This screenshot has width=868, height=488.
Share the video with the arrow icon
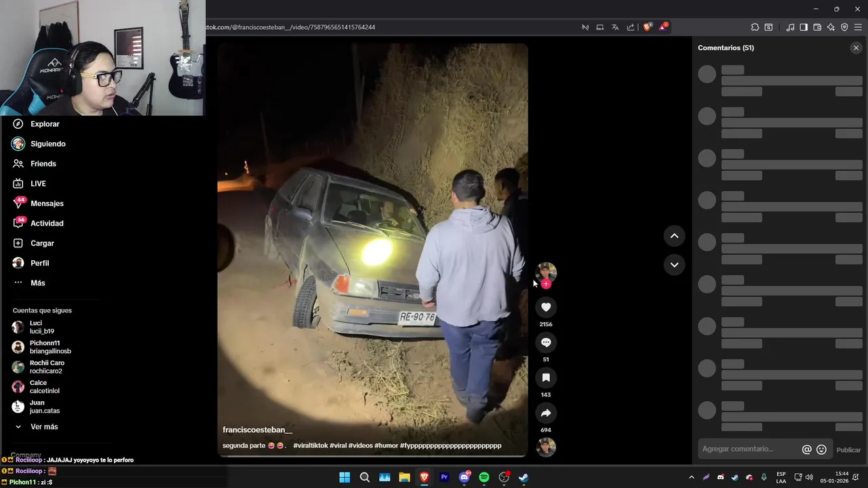tap(546, 413)
